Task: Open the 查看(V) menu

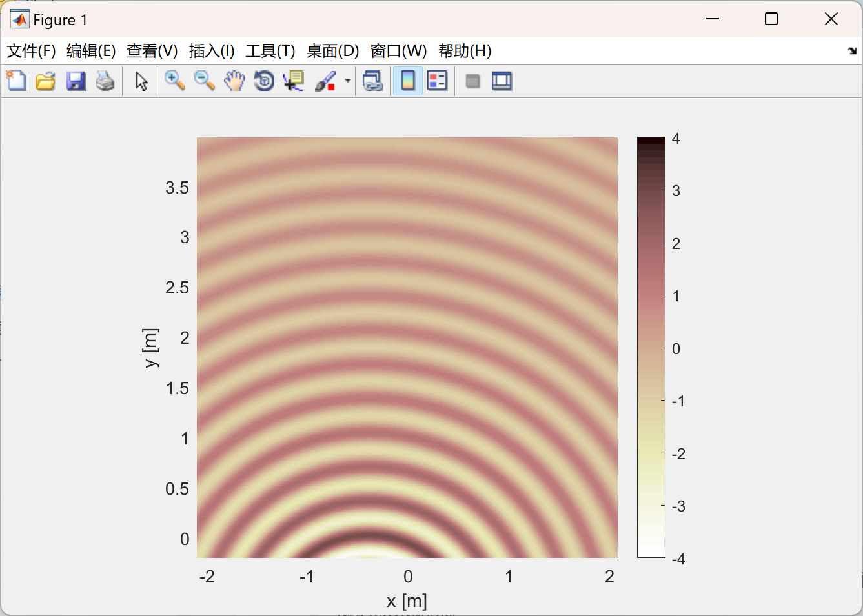Action: pyautogui.click(x=152, y=51)
